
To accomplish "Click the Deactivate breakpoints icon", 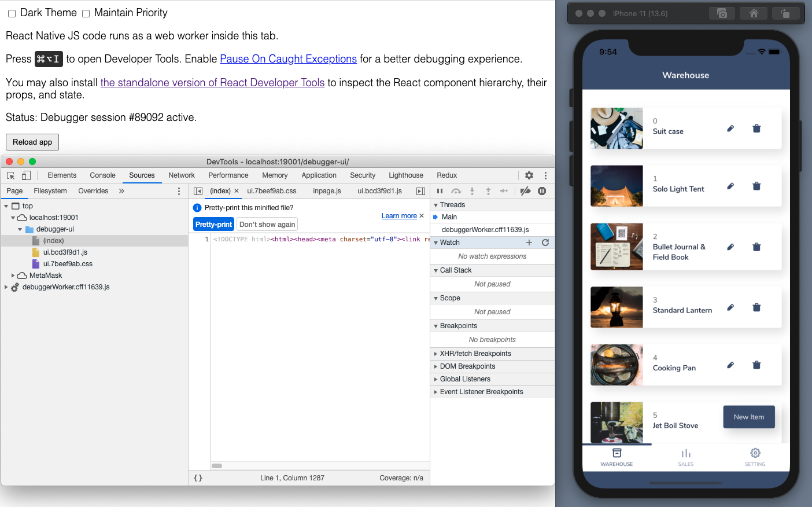I will point(525,191).
